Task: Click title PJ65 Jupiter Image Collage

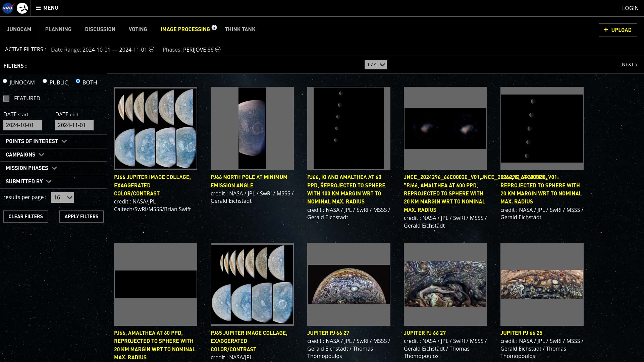Action: point(249,341)
